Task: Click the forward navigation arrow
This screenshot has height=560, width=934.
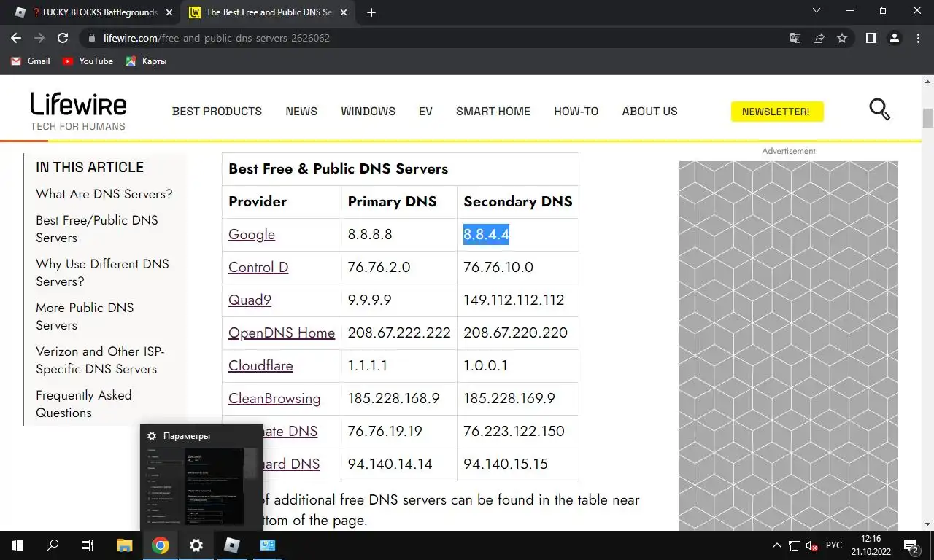Action: tap(39, 38)
